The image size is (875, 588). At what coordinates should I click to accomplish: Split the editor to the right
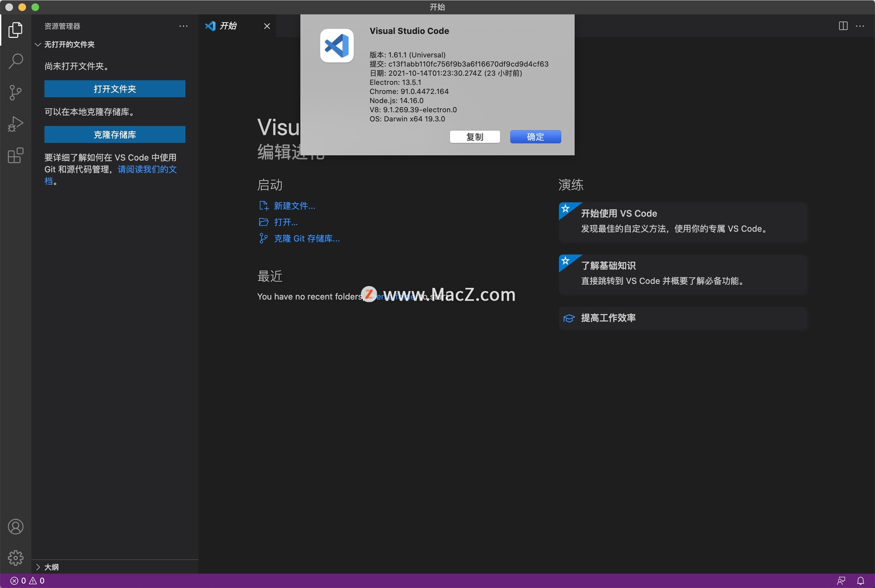pyautogui.click(x=843, y=26)
